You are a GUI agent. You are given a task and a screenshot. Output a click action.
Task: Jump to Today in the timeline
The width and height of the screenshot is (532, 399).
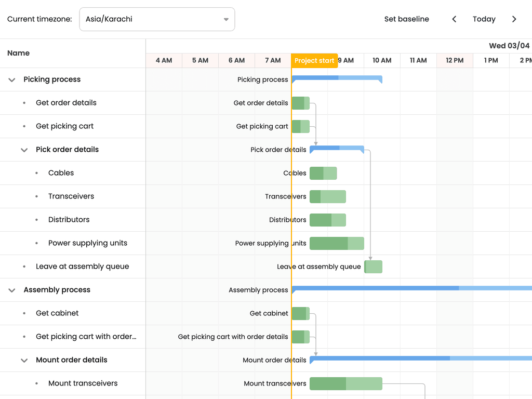click(484, 19)
